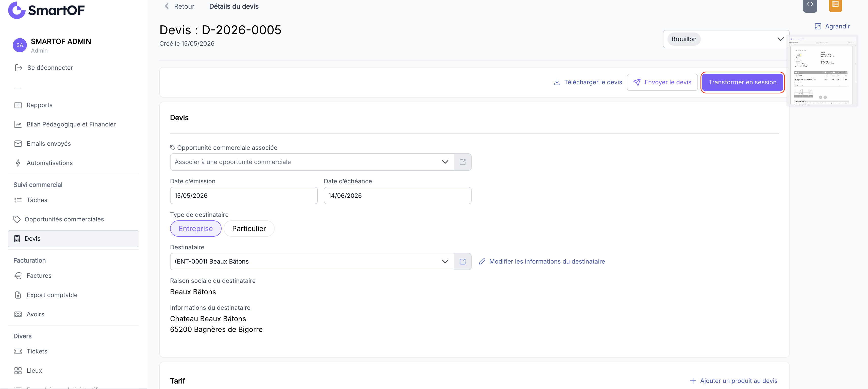Click the back chevron next to Retour
Image resolution: width=868 pixels, height=389 pixels.
(x=167, y=6)
